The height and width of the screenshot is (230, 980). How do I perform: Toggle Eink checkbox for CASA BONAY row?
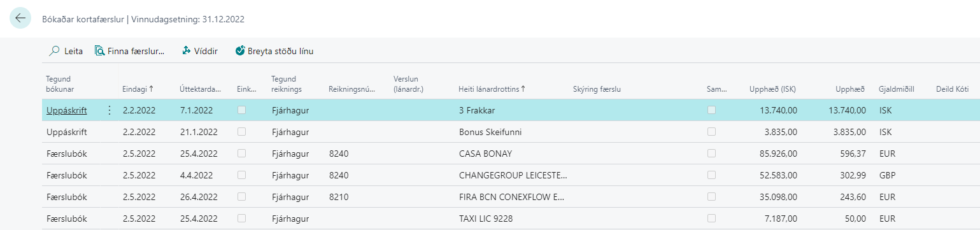(241, 154)
